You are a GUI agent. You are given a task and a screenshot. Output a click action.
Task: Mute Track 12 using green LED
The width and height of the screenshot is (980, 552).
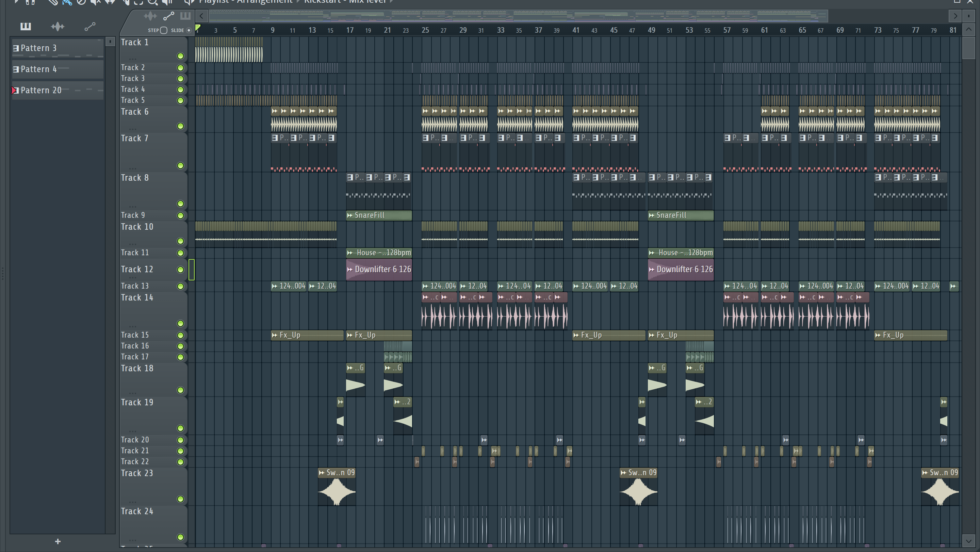[181, 270]
